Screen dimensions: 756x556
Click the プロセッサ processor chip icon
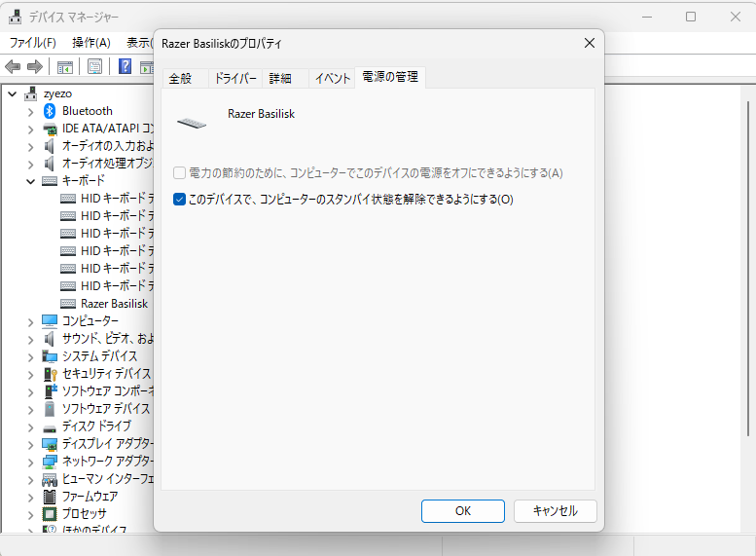click(50, 514)
